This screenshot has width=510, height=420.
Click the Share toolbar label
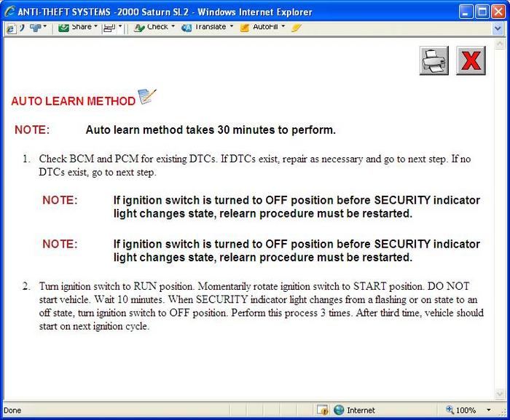coord(82,27)
